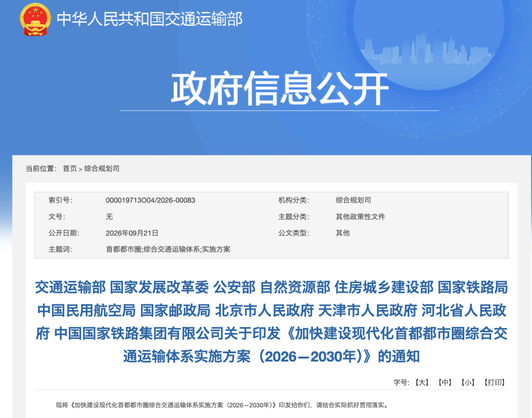The width and height of the screenshot is (532, 418).
Task: Click the 公文类型 value 其他
Action: click(x=343, y=233)
